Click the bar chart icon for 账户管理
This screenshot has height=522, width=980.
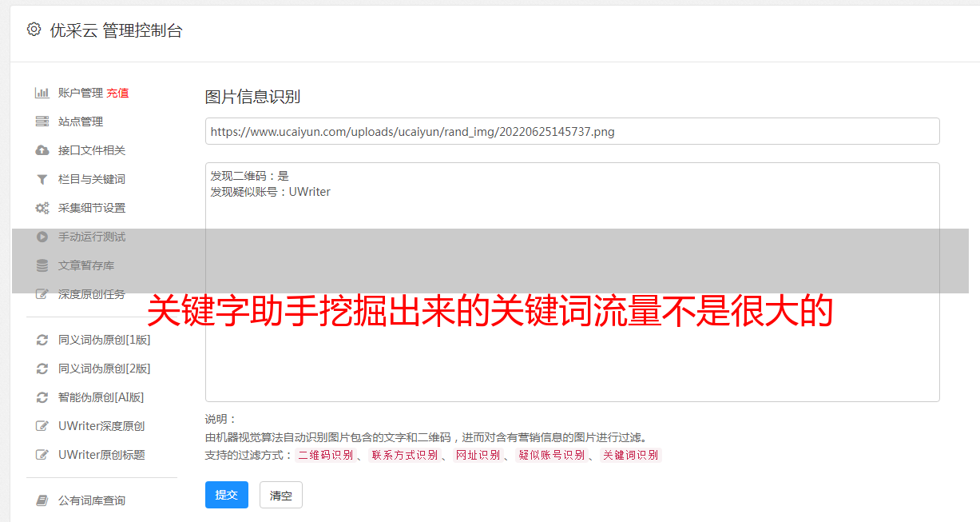[42, 93]
